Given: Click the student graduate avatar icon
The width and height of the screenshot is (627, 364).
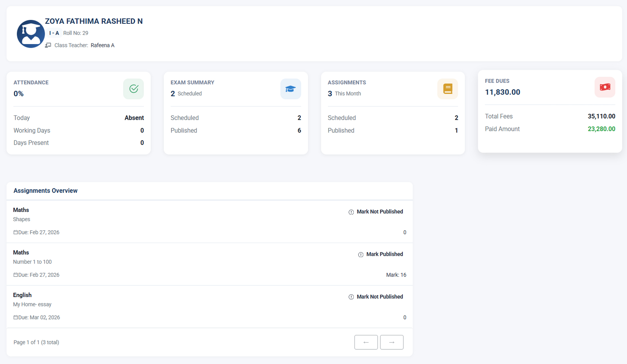Looking at the screenshot, I should [31, 34].
